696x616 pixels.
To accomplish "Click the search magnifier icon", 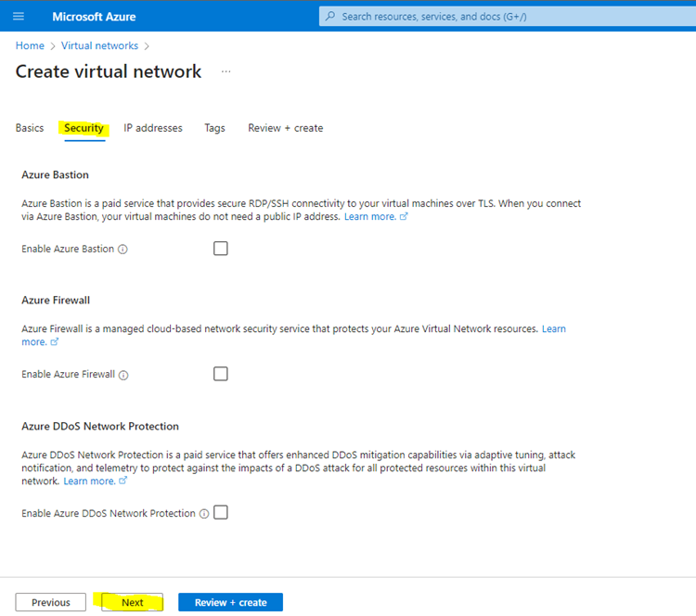I will point(330,17).
